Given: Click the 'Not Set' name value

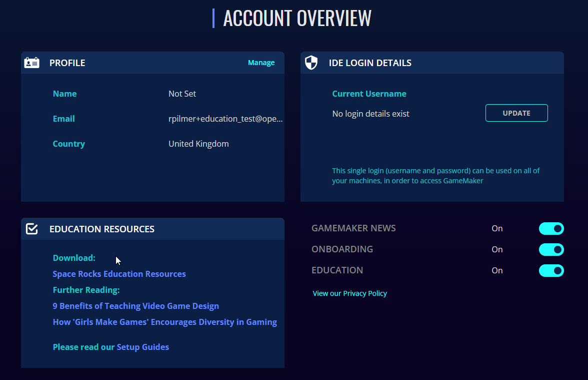Looking at the screenshot, I should 182,94.
